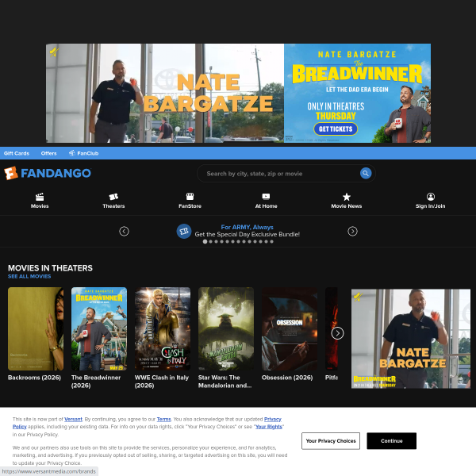Select the last promo carousel dot

(271, 242)
